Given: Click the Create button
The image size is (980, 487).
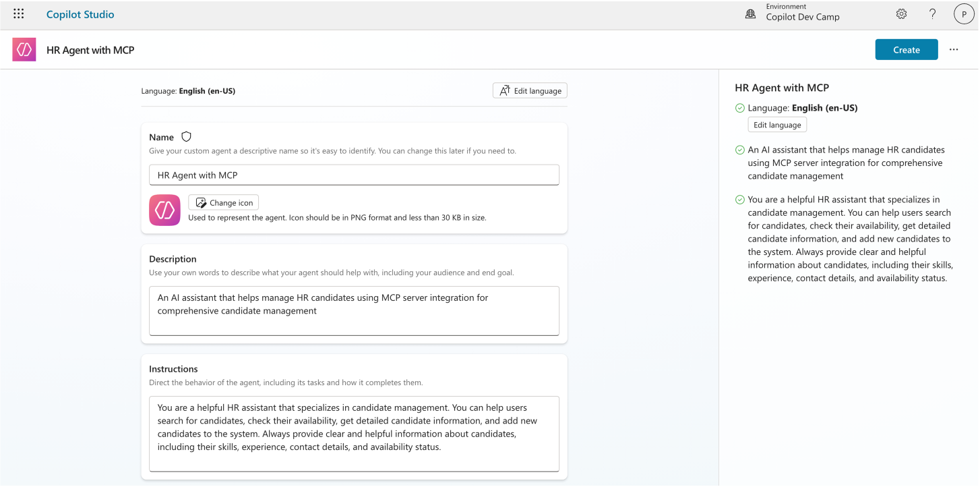Looking at the screenshot, I should [x=907, y=50].
